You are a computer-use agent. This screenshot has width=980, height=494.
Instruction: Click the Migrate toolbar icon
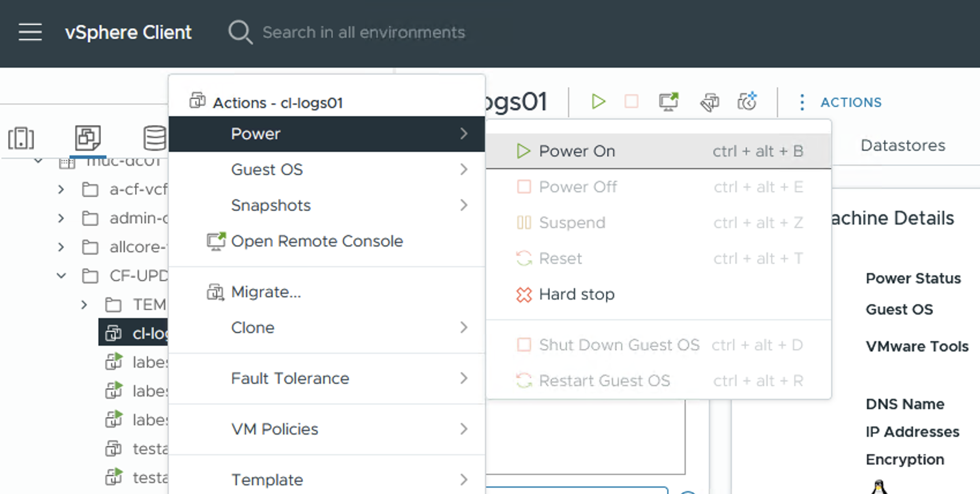click(x=709, y=102)
